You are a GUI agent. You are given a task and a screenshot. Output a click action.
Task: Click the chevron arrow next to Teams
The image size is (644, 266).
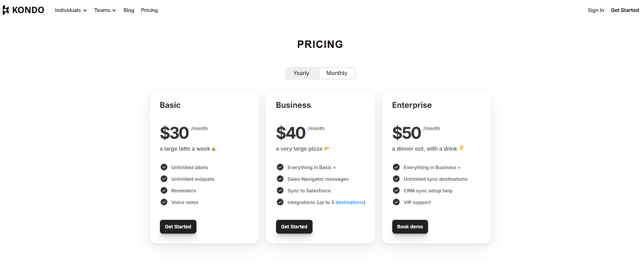click(114, 10)
